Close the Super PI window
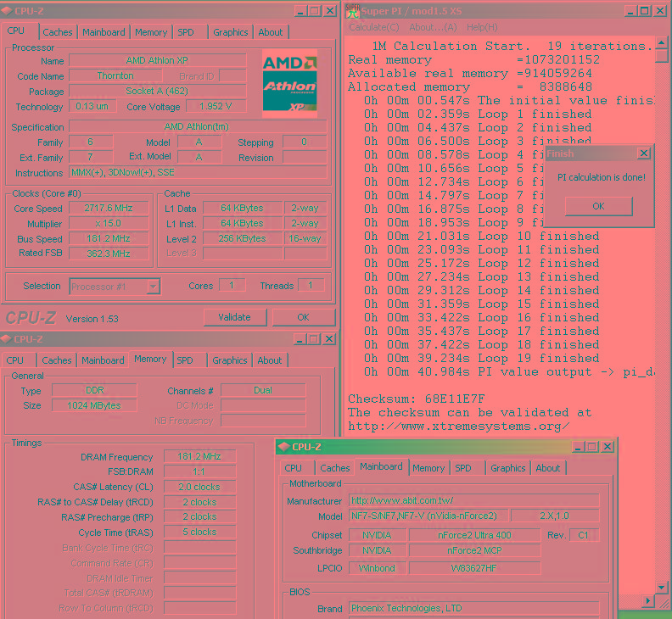Screen dimensions: 672x619 pyautogui.click(x=660, y=11)
